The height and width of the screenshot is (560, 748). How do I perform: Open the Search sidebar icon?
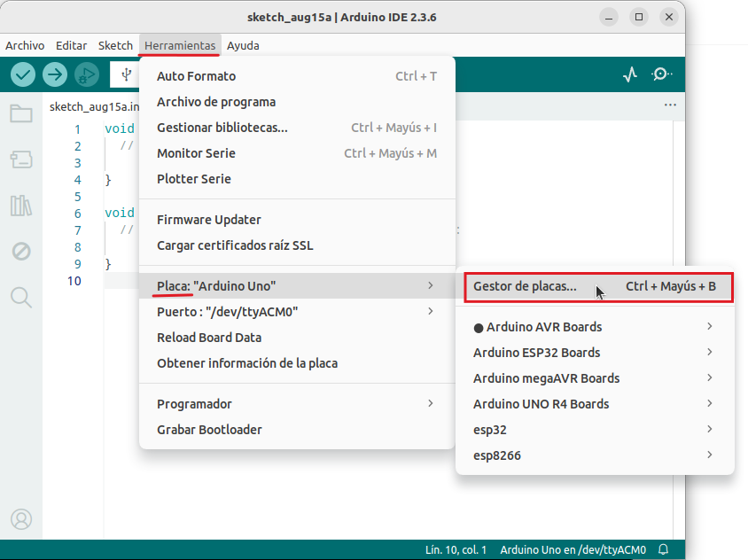click(x=21, y=297)
